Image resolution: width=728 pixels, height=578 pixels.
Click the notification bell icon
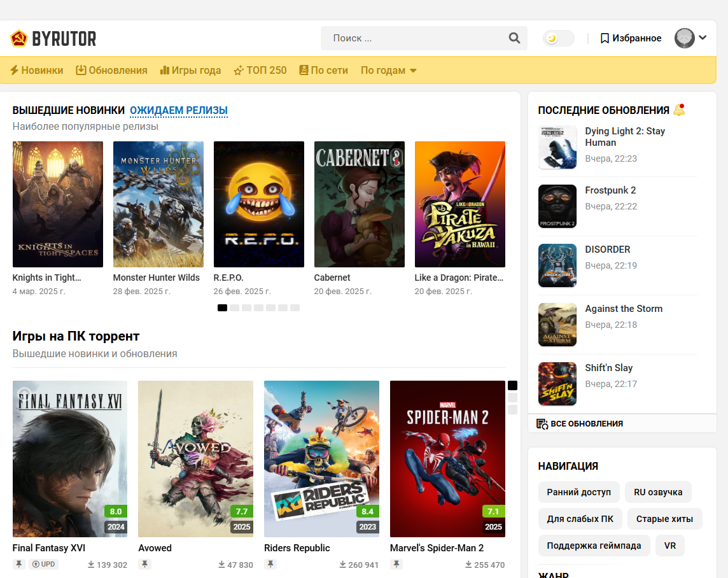[679, 109]
